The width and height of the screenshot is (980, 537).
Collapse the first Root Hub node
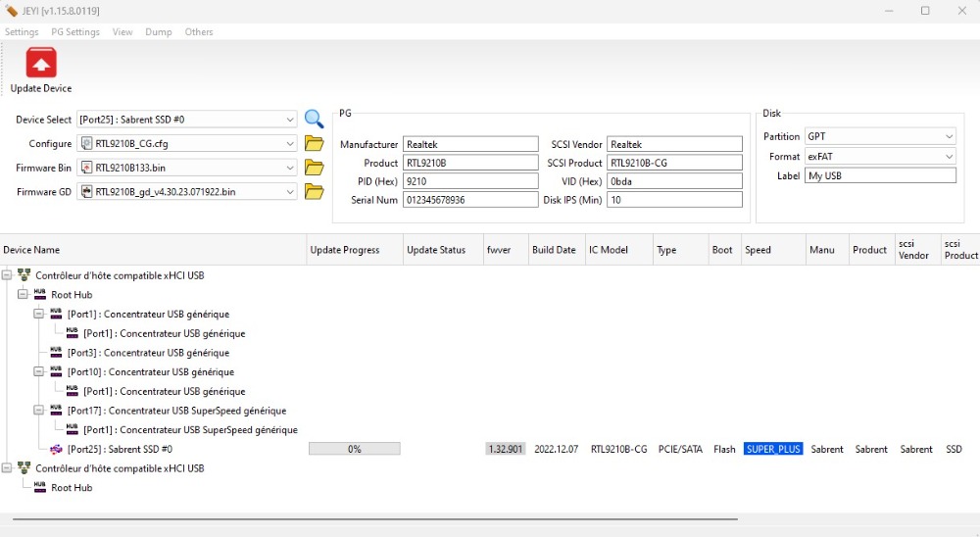click(24, 295)
